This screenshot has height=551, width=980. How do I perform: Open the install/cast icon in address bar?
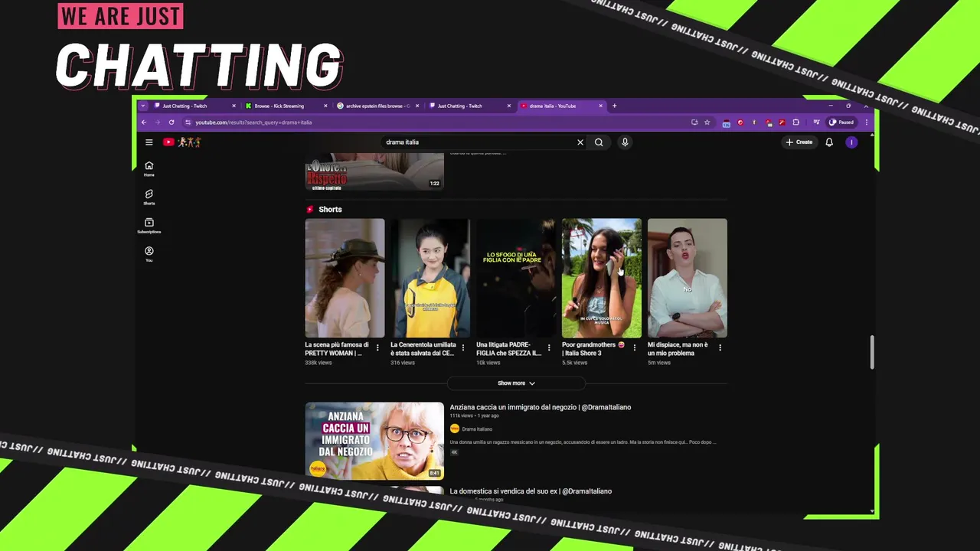click(694, 122)
